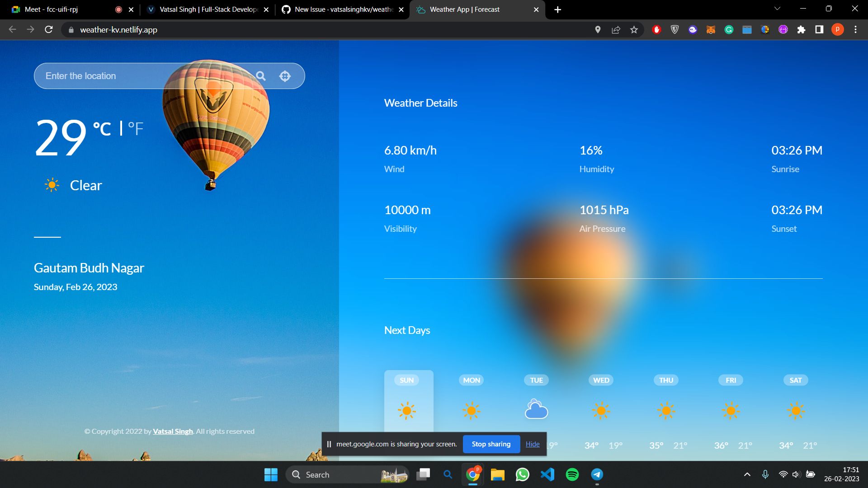868x488 pixels.
Task: Open the Chrome profile avatar
Action: pyautogui.click(x=837, y=29)
